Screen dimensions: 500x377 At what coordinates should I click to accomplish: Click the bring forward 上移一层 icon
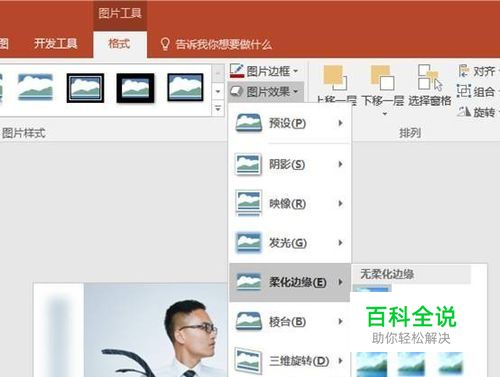(335, 79)
